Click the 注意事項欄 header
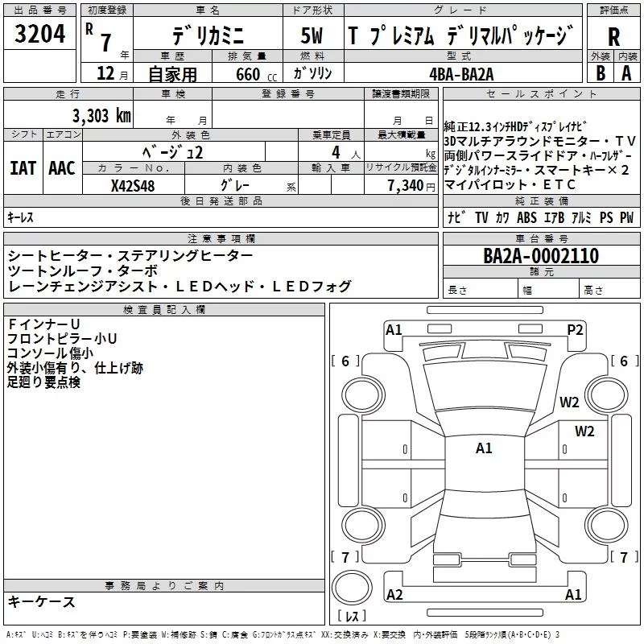This screenshot has height=644, width=644. (x=221, y=238)
